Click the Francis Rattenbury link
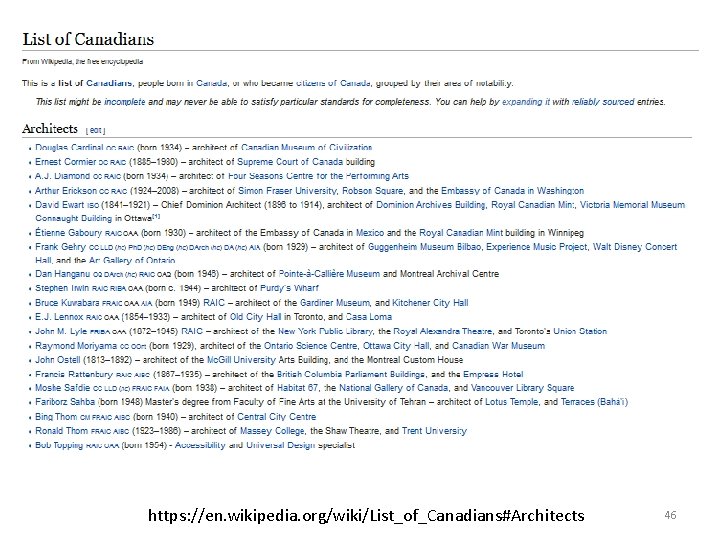The image size is (720, 540). click(x=74, y=374)
